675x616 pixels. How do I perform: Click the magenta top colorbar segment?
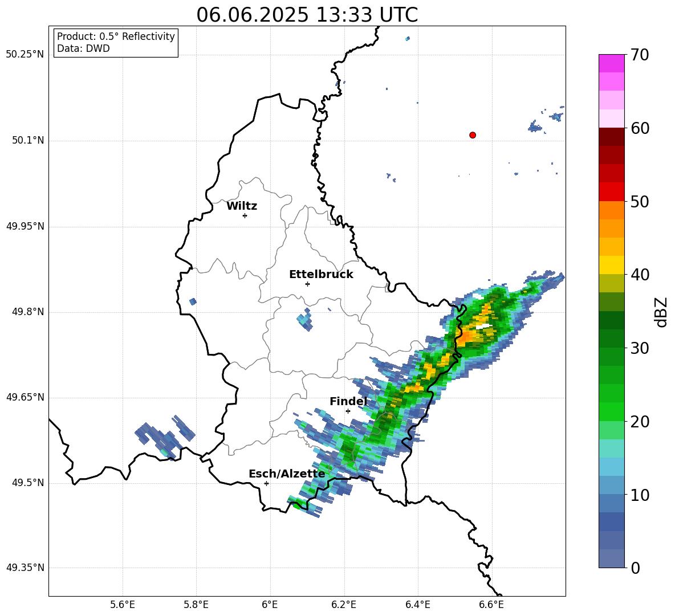(612, 63)
